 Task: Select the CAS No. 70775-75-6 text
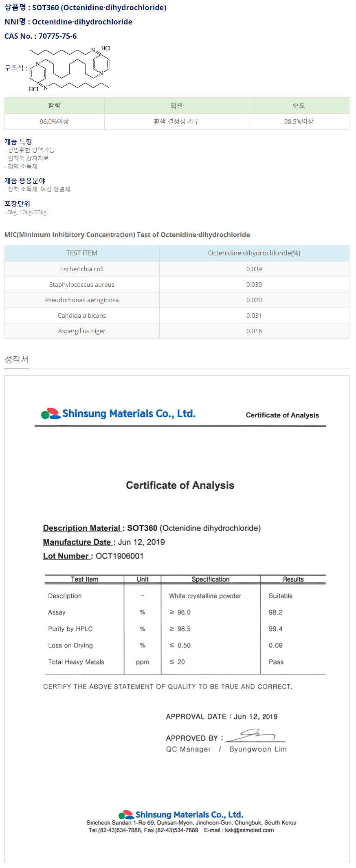(x=40, y=36)
